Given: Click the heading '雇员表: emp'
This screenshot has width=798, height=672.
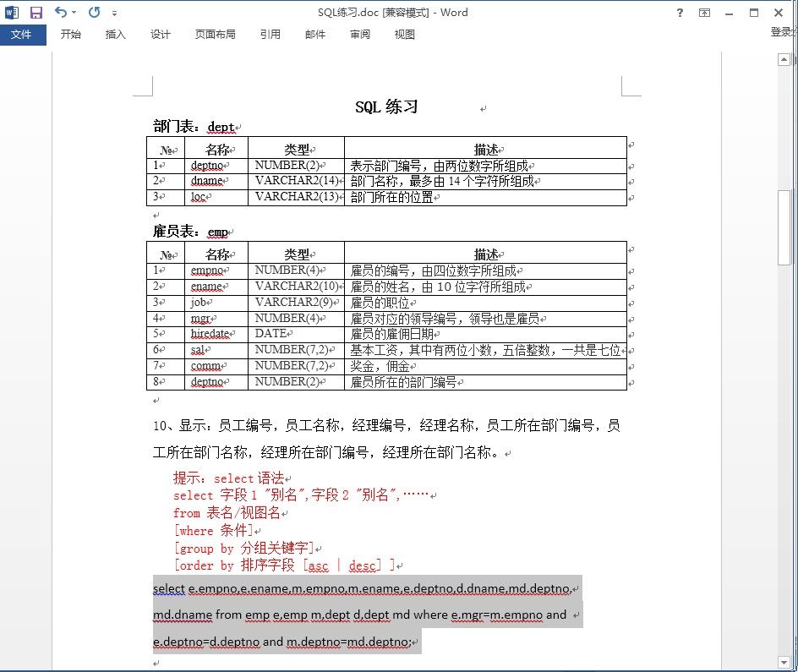Looking at the screenshot, I should tap(190, 232).
